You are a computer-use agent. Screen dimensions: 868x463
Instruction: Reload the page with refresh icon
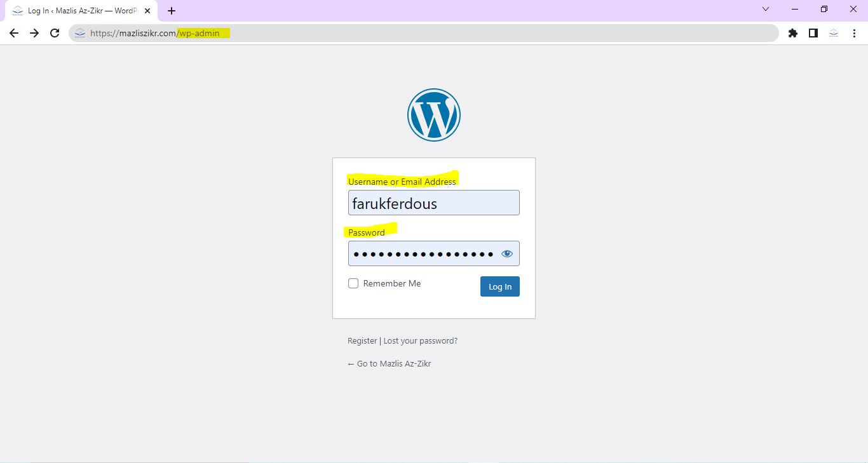pyautogui.click(x=55, y=33)
